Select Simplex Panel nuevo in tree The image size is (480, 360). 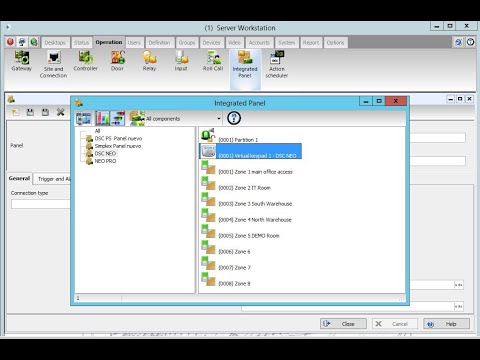pyautogui.click(x=118, y=146)
